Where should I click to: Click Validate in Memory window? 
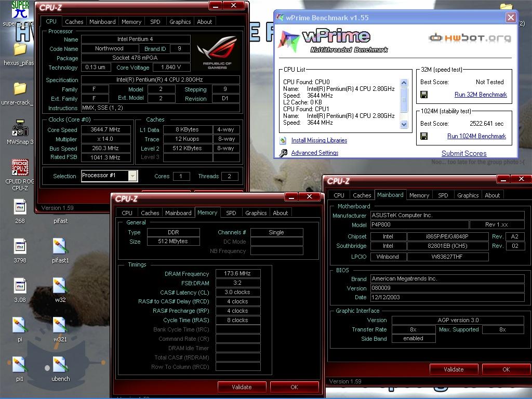242,387
